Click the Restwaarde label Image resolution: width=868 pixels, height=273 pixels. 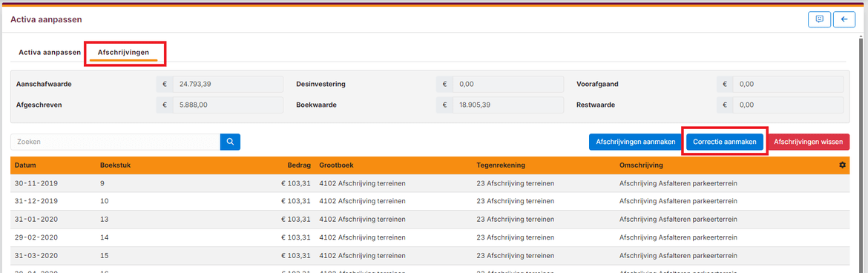tap(596, 105)
